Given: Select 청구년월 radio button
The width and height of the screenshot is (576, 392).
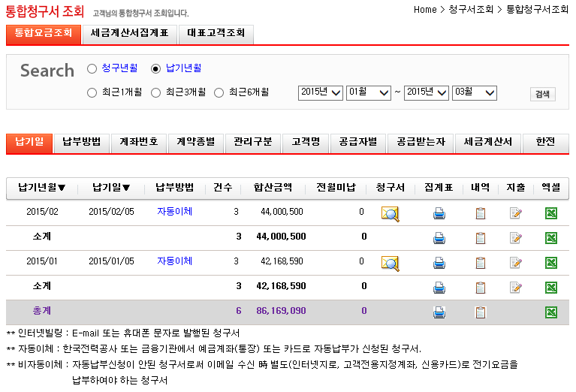Looking at the screenshot, I should [92, 68].
